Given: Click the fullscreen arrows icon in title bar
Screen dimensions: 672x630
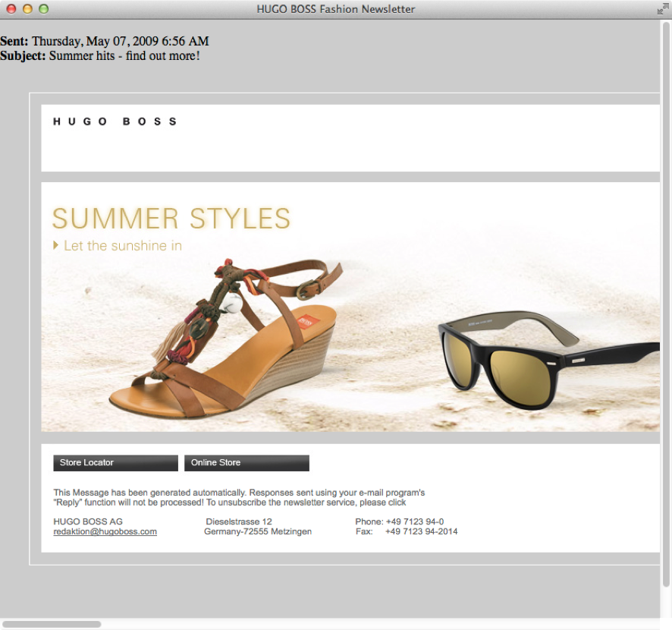Looking at the screenshot, I should point(662,9).
